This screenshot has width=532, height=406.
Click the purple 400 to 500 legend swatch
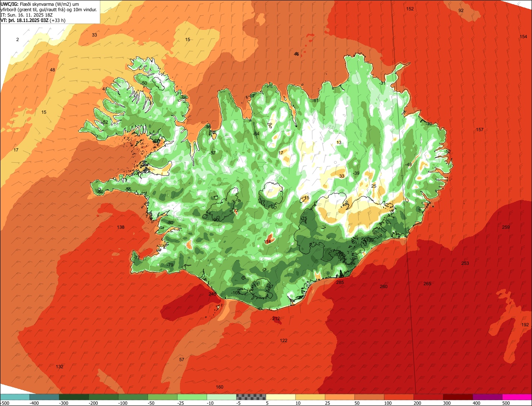[487, 397]
